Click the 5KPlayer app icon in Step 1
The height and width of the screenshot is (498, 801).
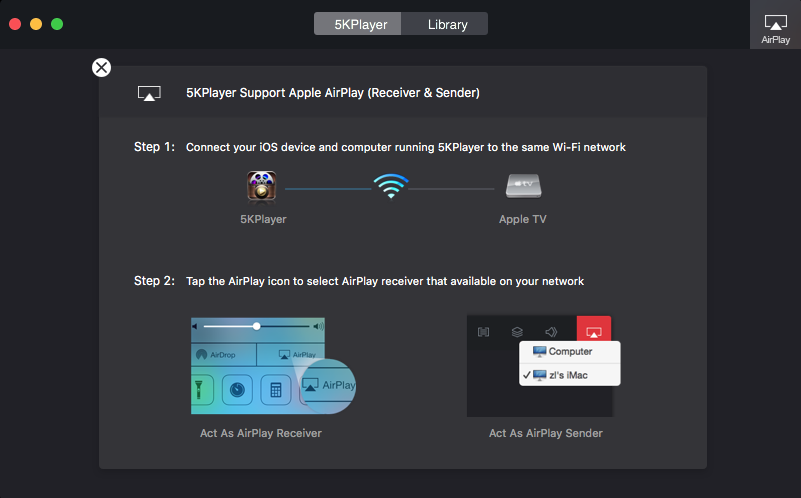(262, 187)
